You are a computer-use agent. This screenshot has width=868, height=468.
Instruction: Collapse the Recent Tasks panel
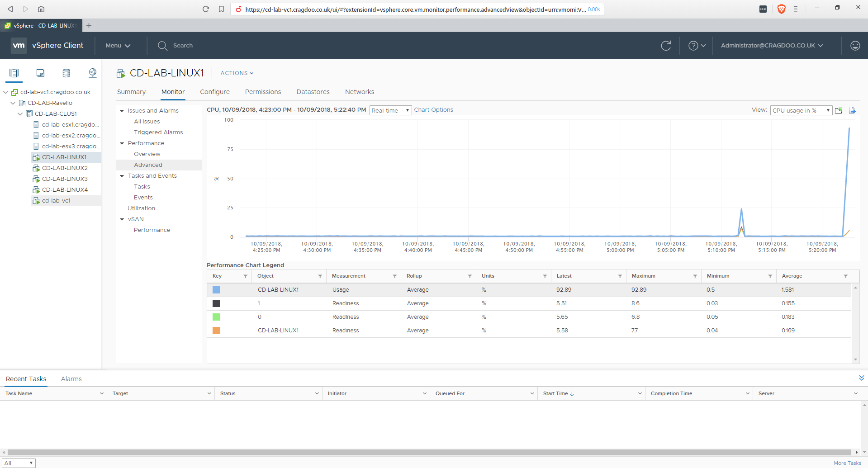861,378
